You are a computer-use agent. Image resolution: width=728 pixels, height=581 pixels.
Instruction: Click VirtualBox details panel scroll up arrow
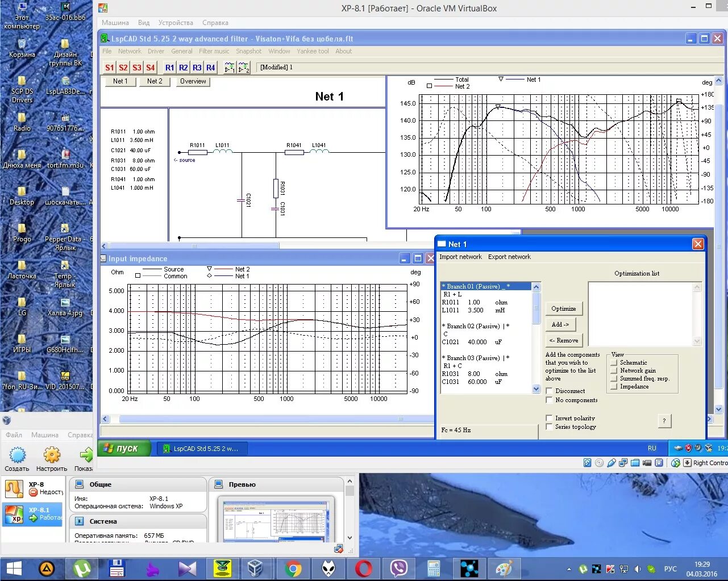pos(350,482)
